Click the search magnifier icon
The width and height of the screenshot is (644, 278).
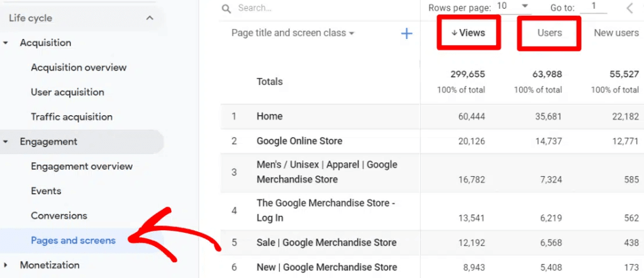226,8
